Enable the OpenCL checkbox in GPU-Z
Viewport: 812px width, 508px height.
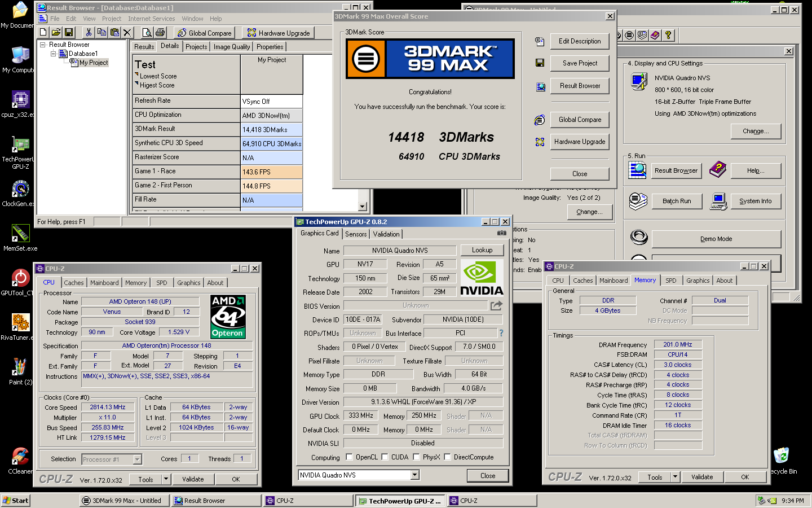[x=349, y=457]
